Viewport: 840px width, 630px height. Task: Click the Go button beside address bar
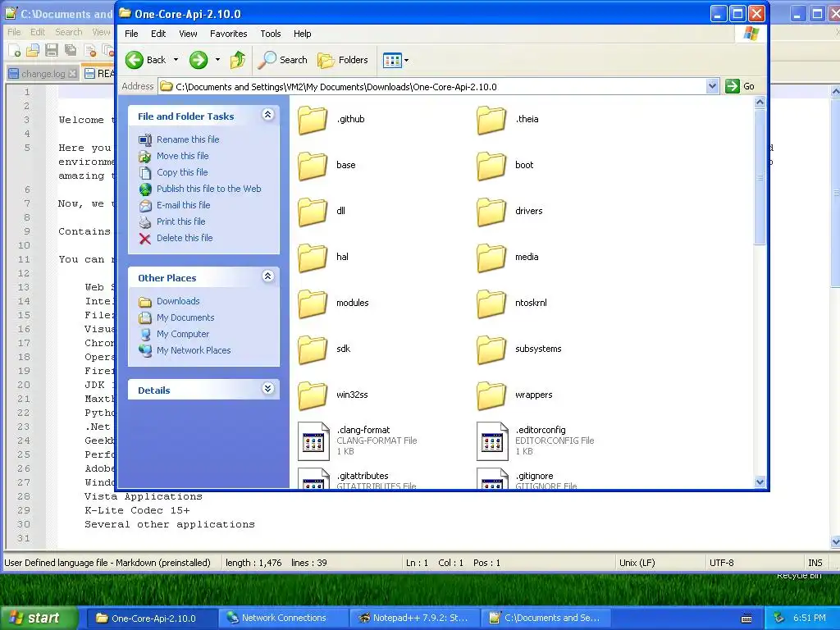pyautogui.click(x=741, y=86)
